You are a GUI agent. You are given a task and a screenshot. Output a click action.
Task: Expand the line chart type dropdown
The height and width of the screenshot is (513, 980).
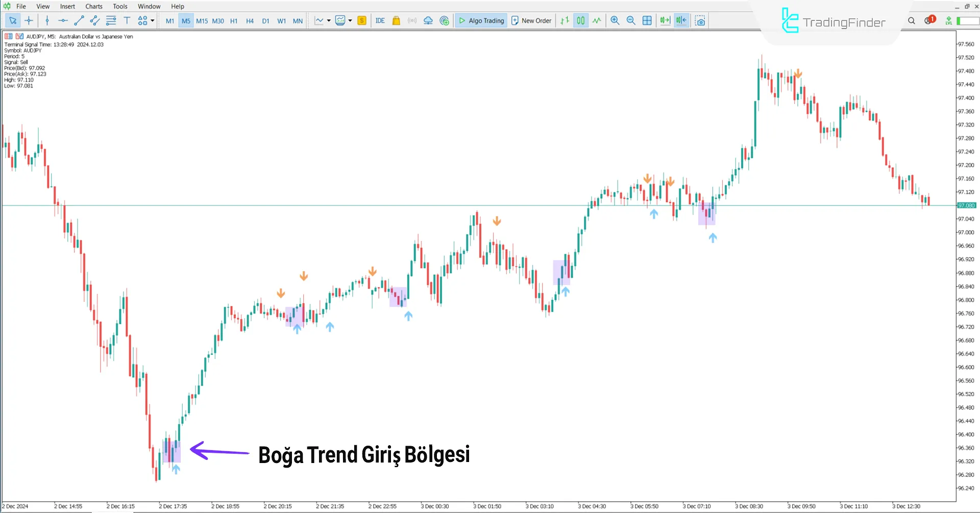pyautogui.click(x=329, y=20)
